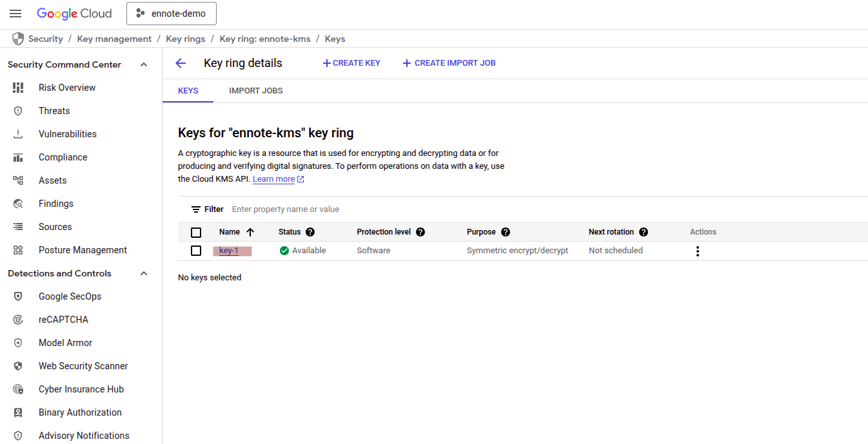
Task: Open Key ring: ennote-kms breadcrumb
Action: tap(265, 39)
